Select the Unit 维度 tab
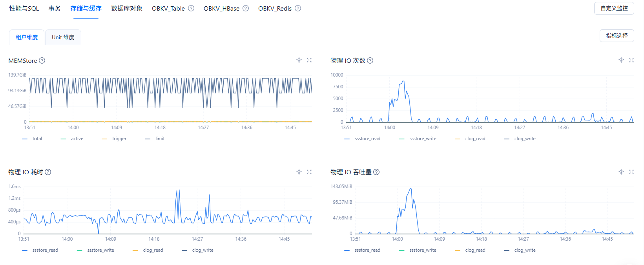This screenshot has height=265, width=644. [x=63, y=37]
